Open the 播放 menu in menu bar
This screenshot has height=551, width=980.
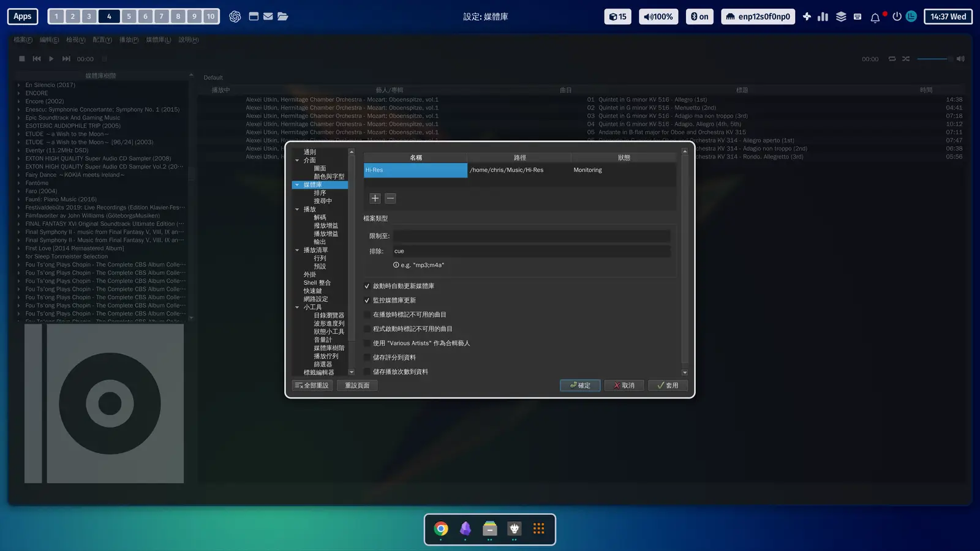[129, 40]
